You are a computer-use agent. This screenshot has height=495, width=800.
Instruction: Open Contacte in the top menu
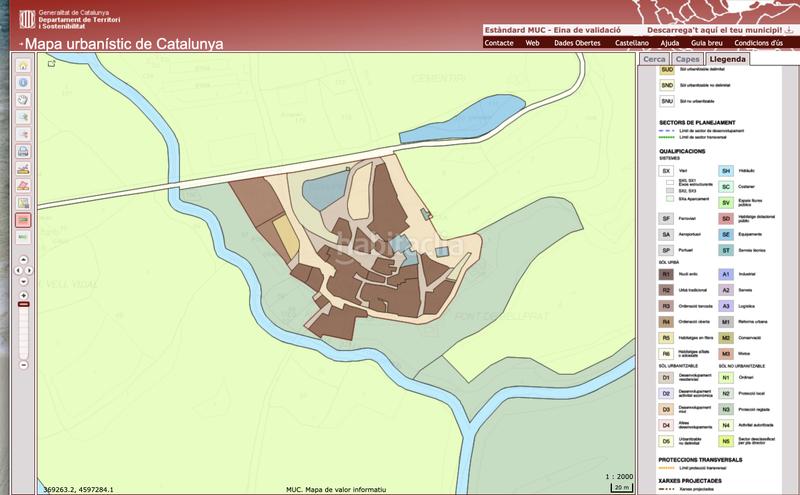point(499,44)
